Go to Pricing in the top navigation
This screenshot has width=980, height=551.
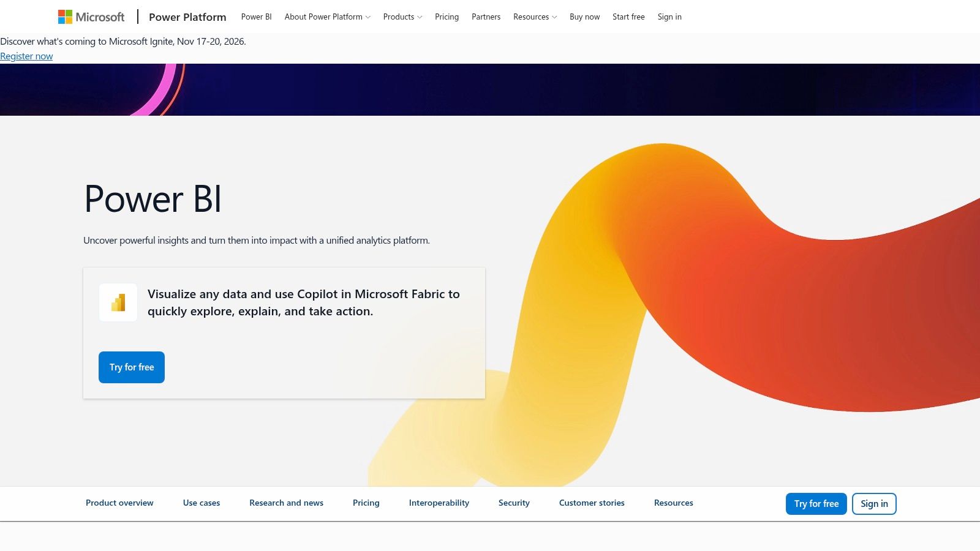click(x=447, y=17)
